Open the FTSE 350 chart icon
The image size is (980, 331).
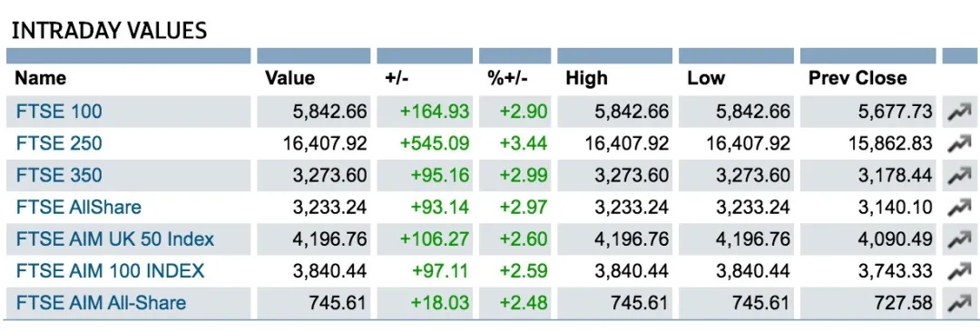pos(959,176)
